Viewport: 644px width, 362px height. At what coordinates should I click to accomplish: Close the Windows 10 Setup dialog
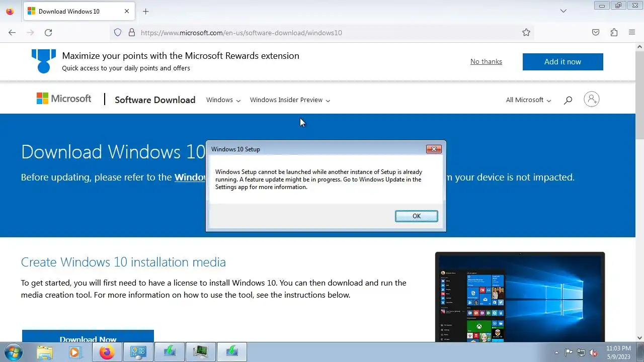point(434,149)
